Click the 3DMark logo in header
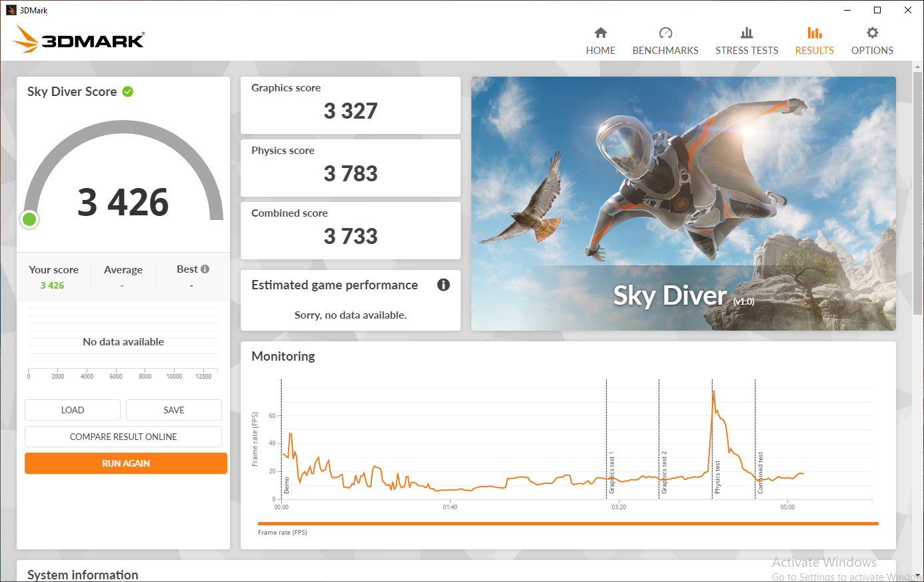Image resolution: width=924 pixels, height=582 pixels. tap(79, 39)
